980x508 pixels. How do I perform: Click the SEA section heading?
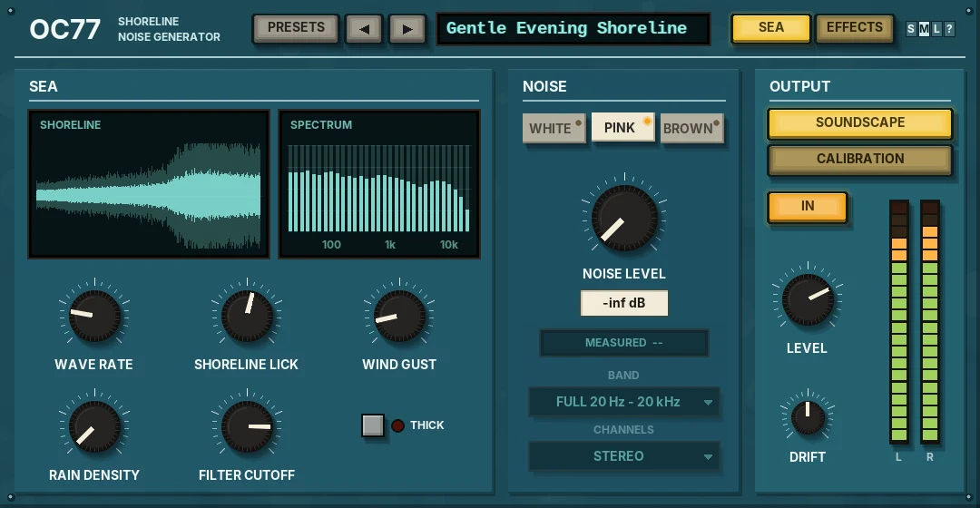[44, 86]
